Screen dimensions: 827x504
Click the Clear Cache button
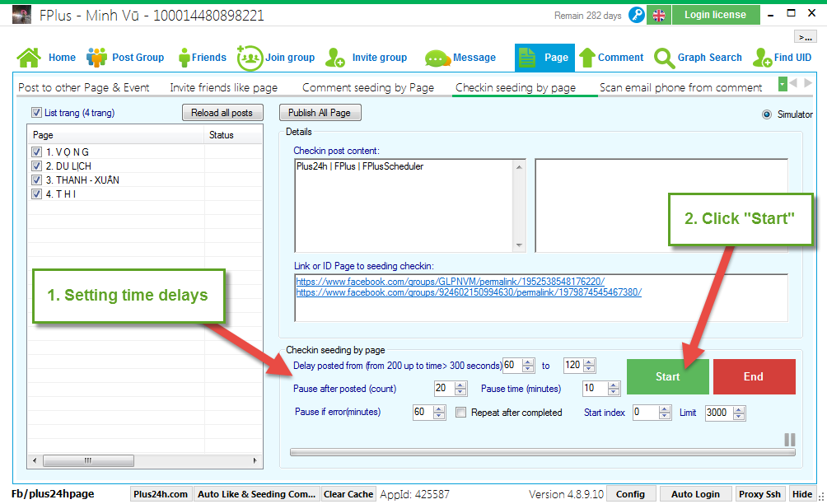[x=348, y=494]
